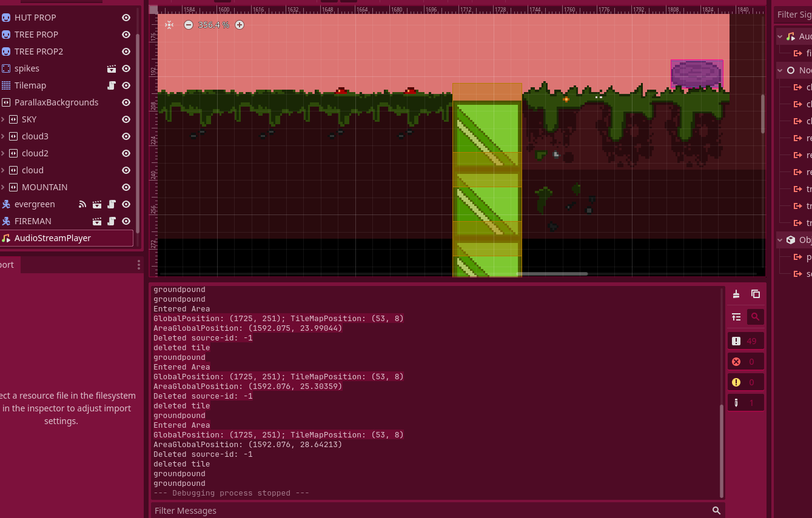Expand the SKY node

3,119
